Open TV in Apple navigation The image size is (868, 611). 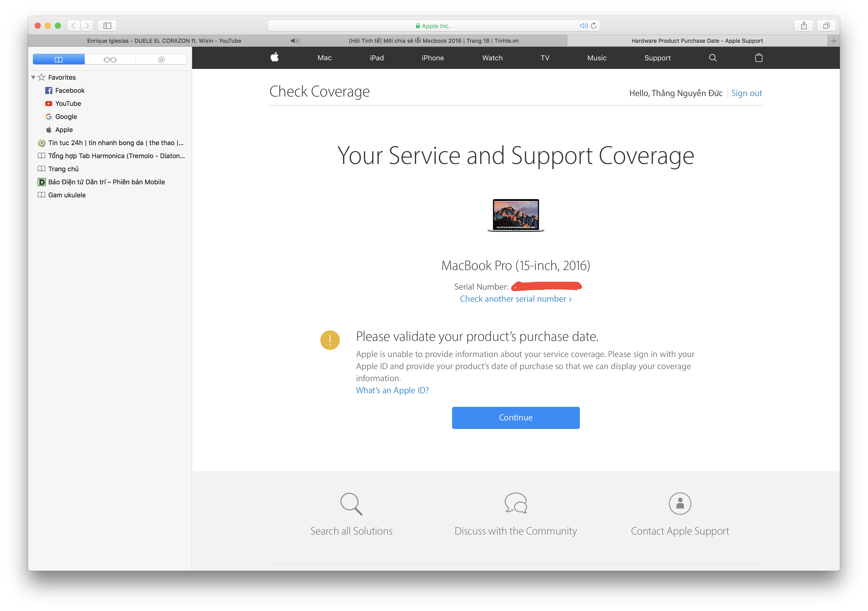[545, 58]
